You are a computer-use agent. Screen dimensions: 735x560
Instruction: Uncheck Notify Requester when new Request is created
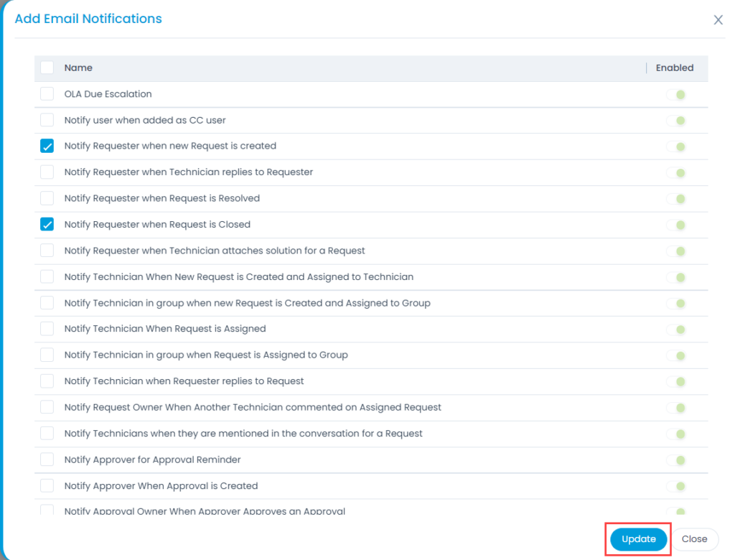click(47, 146)
